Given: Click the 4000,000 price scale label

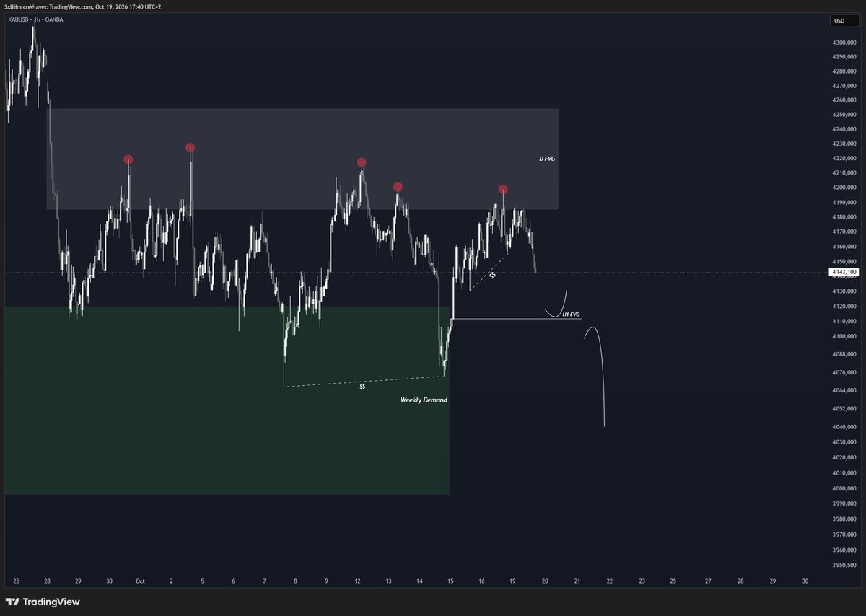Looking at the screenshot, I should [x=844, y=488].
